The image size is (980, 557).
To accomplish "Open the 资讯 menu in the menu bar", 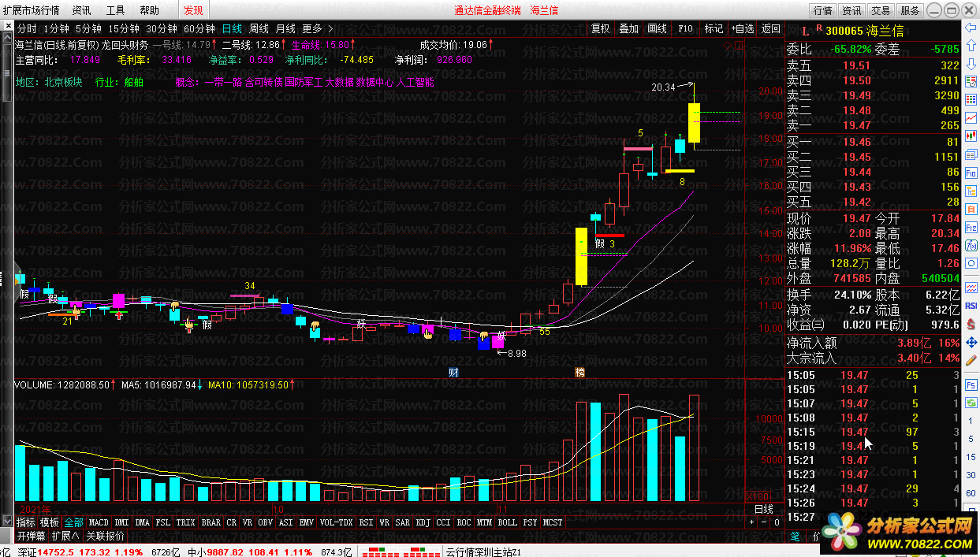I will pyautogui.click(x=81, y=10).
